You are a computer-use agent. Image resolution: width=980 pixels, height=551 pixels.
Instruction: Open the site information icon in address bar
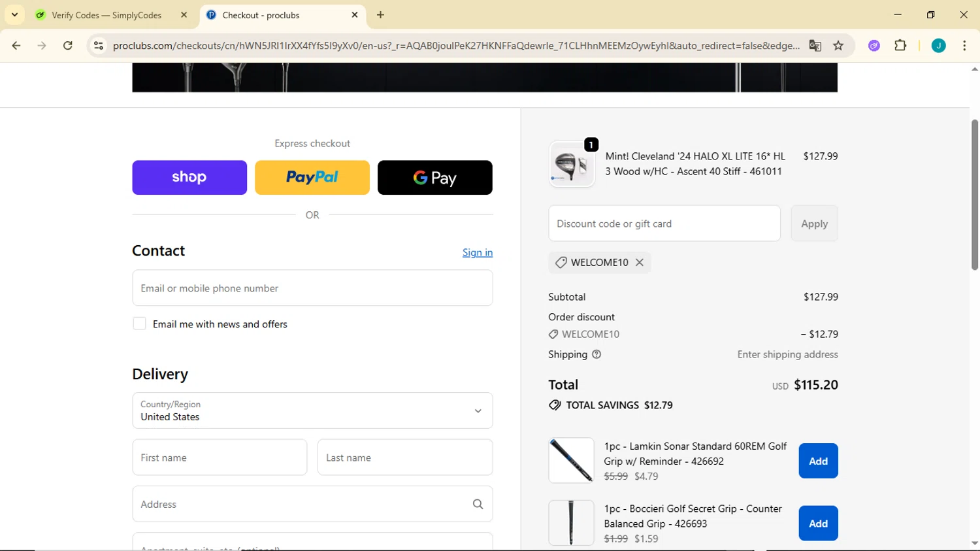click(x=99, y=46)
